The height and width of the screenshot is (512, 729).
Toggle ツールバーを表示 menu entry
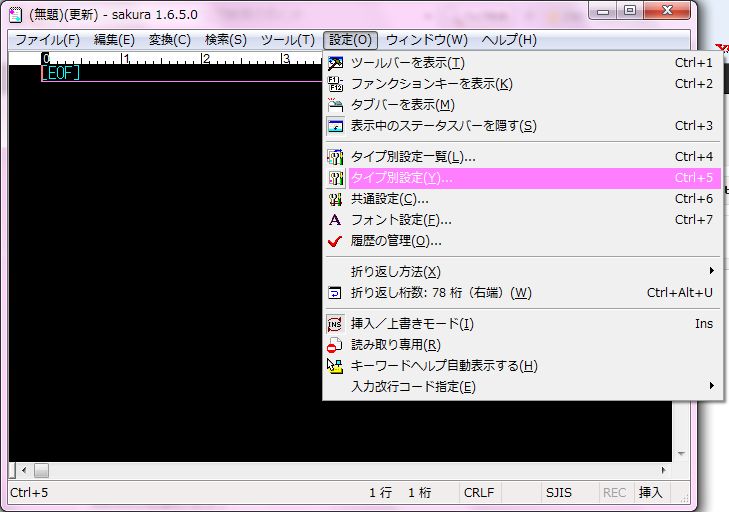click(522, 63)
